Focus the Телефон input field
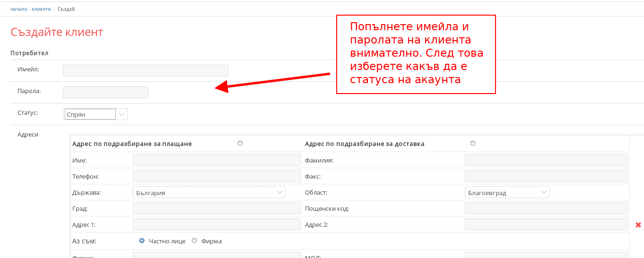 (217, 176)
